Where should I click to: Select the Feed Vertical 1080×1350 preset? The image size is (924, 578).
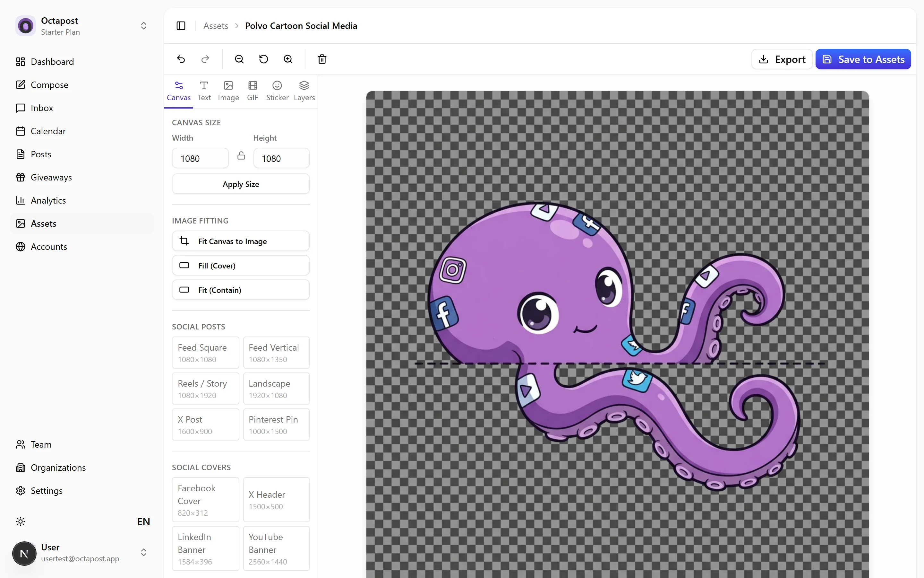[x=277, y=353]
